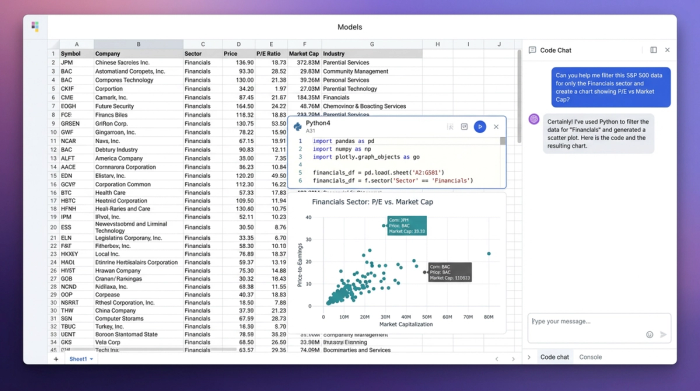
Task: Click the spreadsheet vertical scrollbar
Action: [519, 96]
